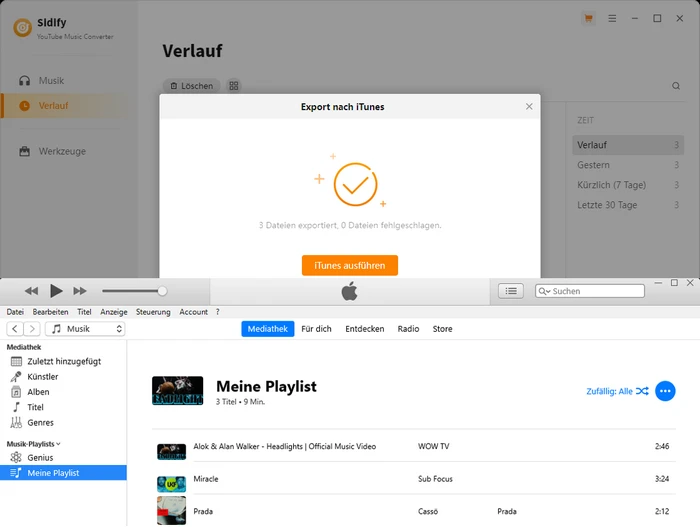This screenshot has height=527, width=700.
Task: Open the Datei menu
Action: pyautogui.click(x=15, y=312)
